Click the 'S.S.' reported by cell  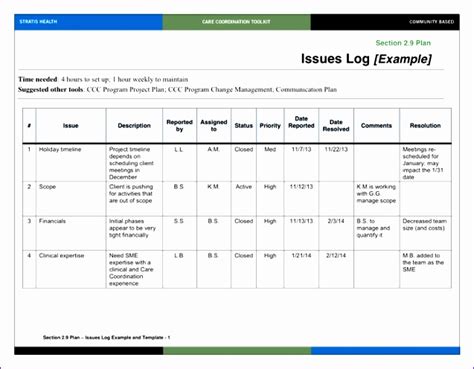point(179,233)
